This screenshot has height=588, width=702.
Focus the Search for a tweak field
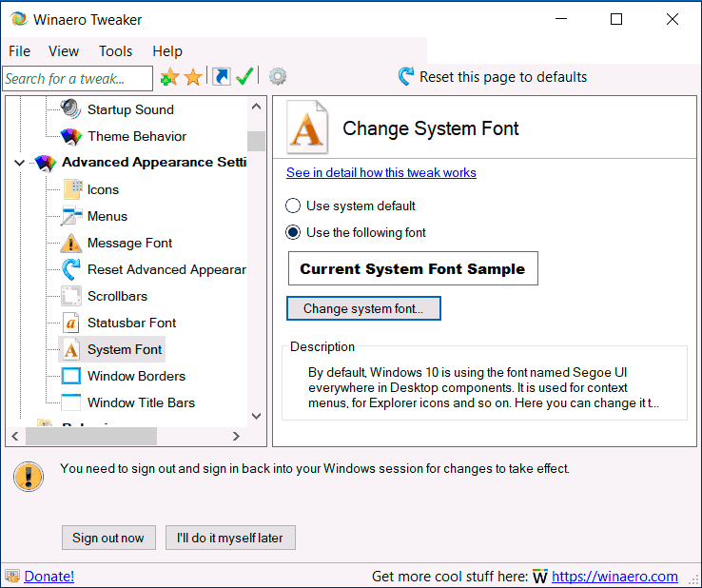[x=77, y=78]
